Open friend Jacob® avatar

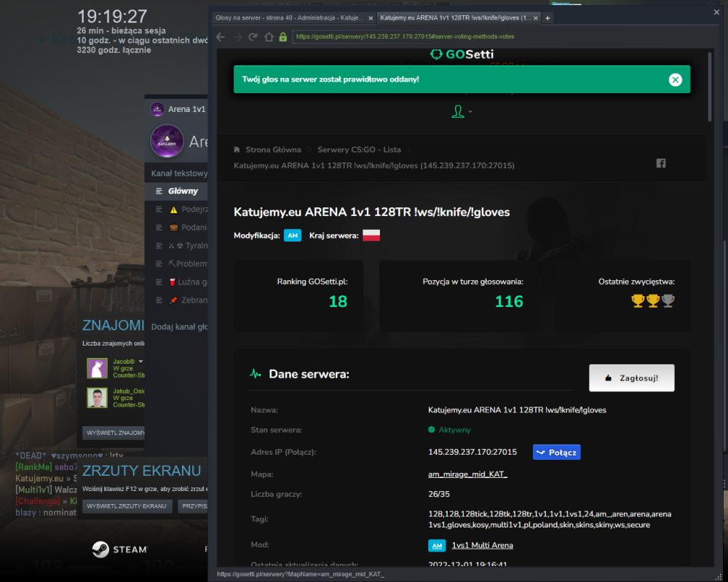pos(98,369)
